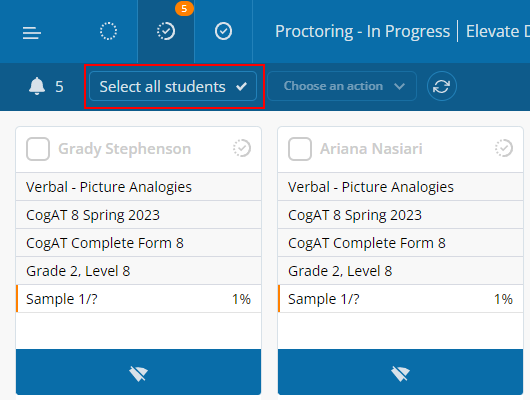
Task: Check Ariana Nasiari's checkbox
Action: [300, 149]
